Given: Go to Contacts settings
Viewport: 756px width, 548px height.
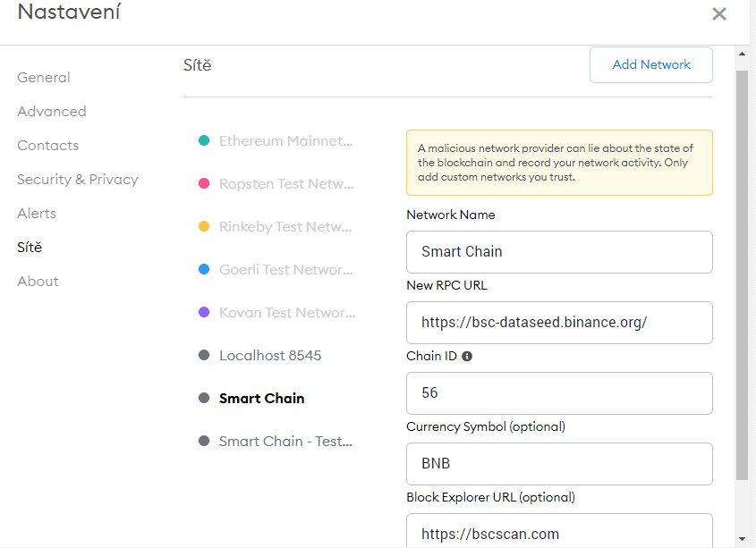Looking at the screenshot, I should coord(48,146).
